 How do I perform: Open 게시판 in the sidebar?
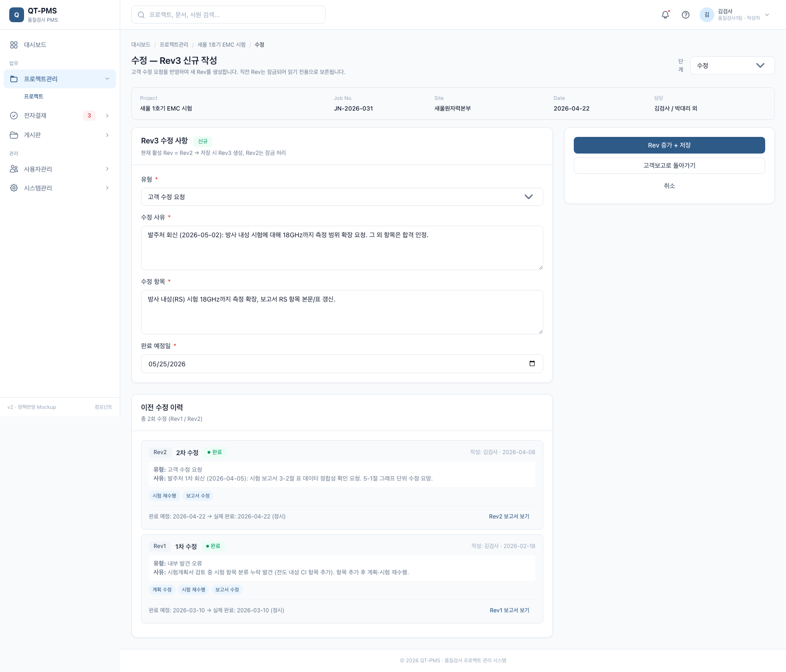pyautogui.click(x=60, y=135)
